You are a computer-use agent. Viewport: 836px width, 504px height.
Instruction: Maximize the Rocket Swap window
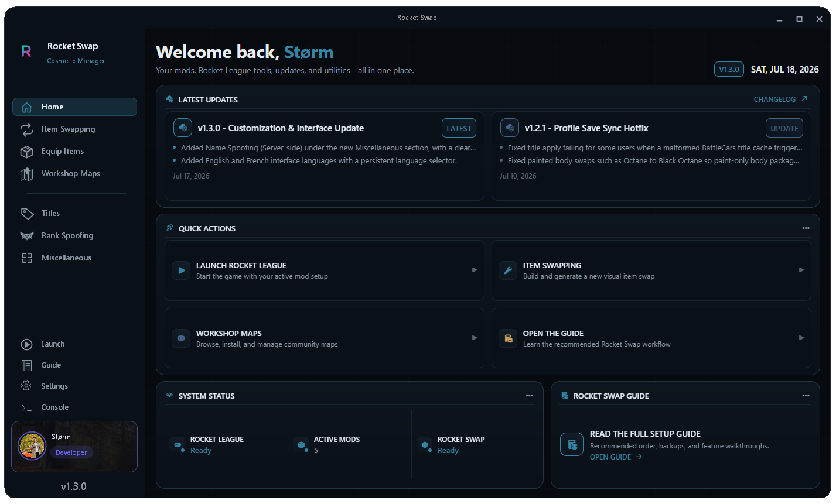(x=799, y=19)
